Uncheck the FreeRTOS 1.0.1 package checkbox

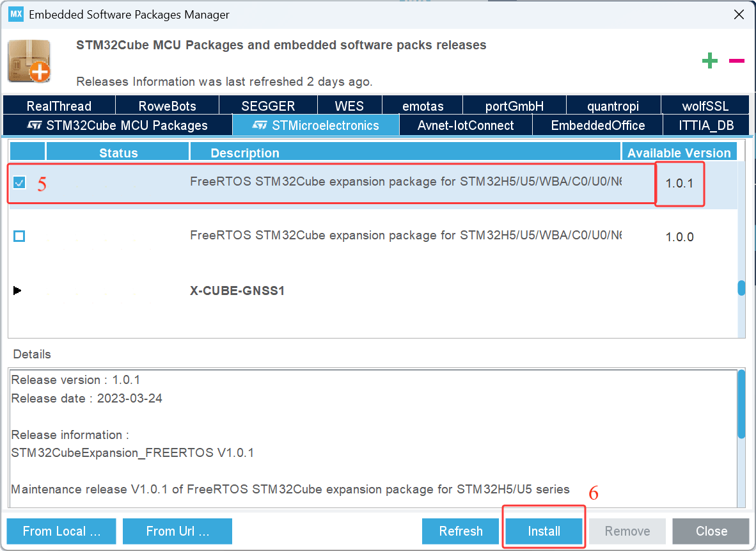tap(19, 183)
